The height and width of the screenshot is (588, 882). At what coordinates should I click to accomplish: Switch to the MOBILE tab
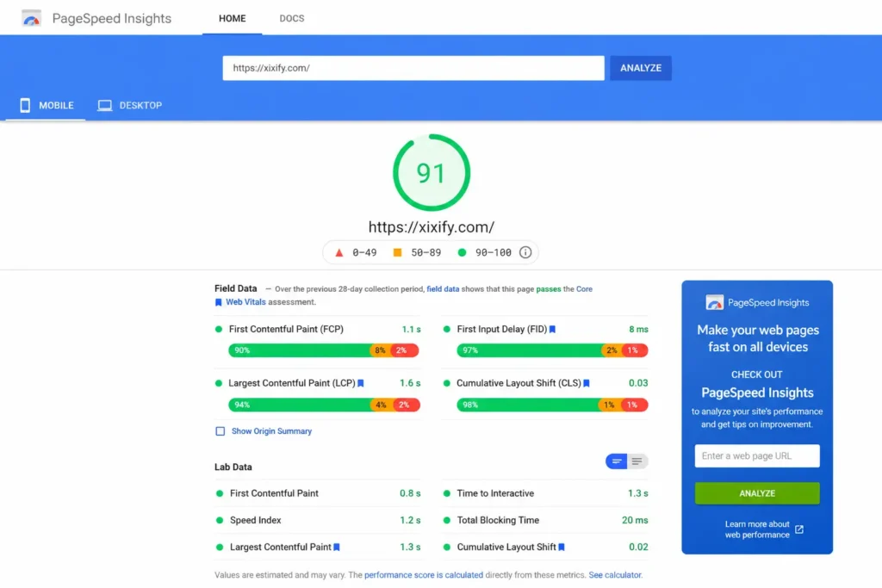coord(47,105)
